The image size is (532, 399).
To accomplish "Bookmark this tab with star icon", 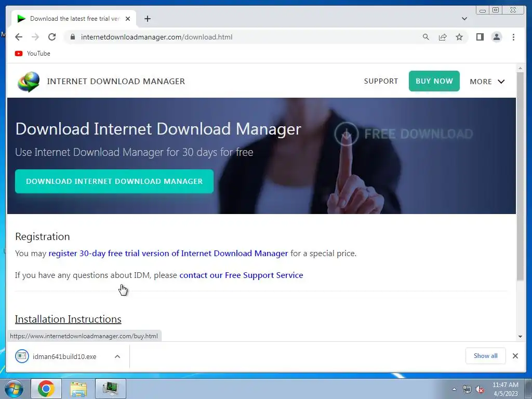I will pyautogui.click(x=459, y=37).
